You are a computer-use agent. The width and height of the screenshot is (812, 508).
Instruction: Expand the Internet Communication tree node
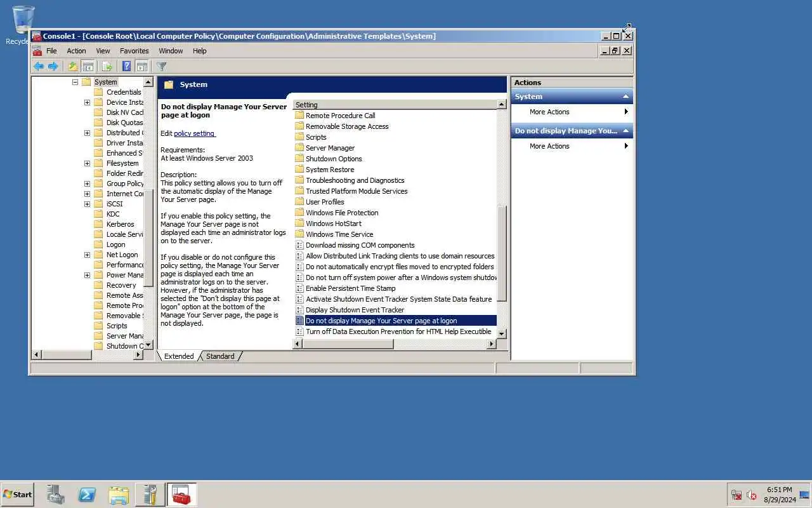pyautogui.click(x=87, y=194)
